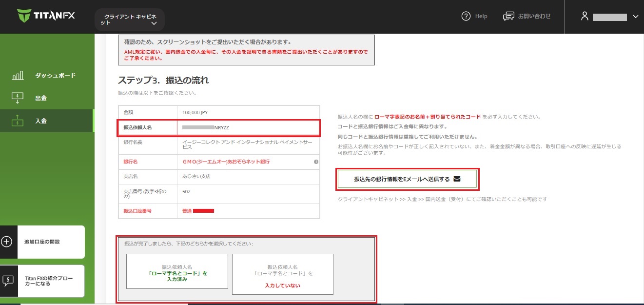Click the 振込口座番号 label
Screen dimensions: 644x305
pos(138,211)
